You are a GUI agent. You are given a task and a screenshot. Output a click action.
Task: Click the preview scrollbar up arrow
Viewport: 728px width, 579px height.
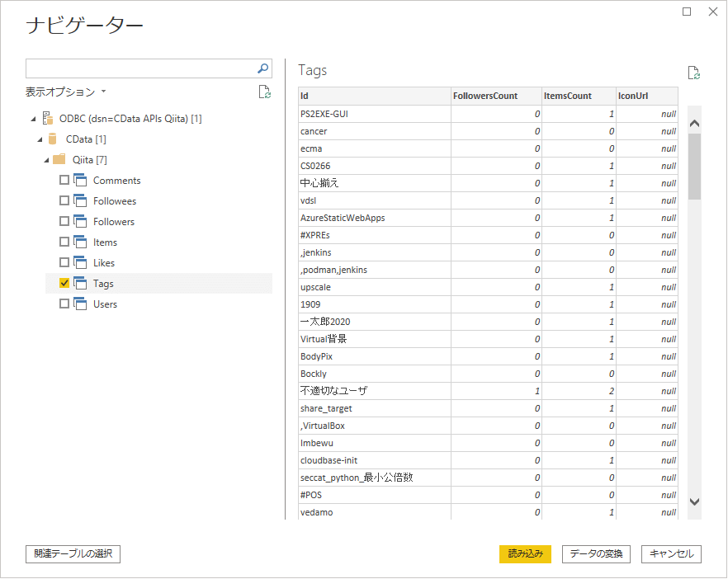(695, 124)
